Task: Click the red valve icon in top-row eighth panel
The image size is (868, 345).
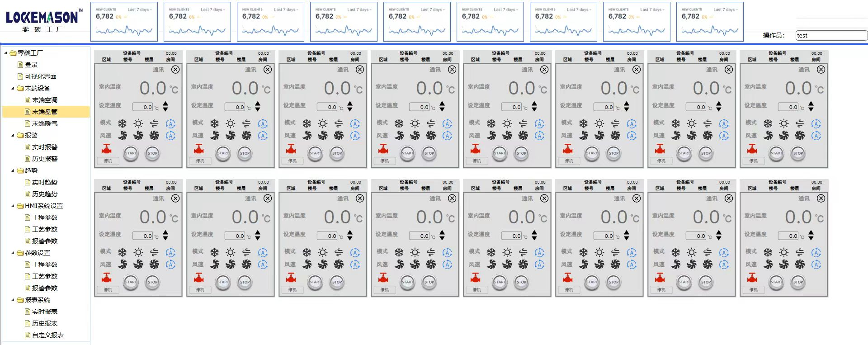Action: click(752, 149)
